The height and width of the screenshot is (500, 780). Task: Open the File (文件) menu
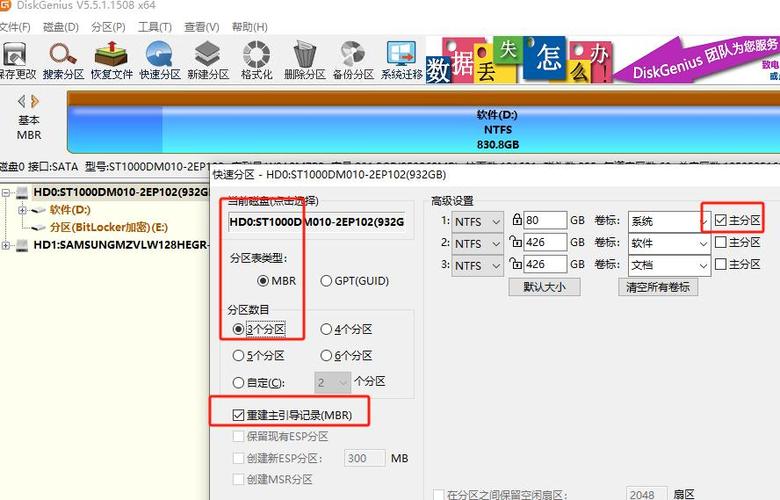pos(15,27)
